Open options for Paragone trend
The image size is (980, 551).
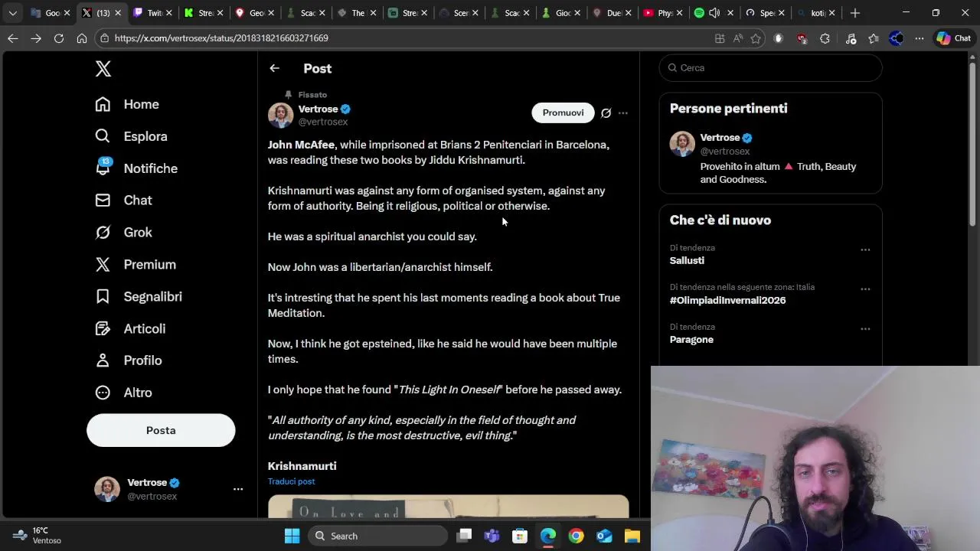(x=865, y=329)
